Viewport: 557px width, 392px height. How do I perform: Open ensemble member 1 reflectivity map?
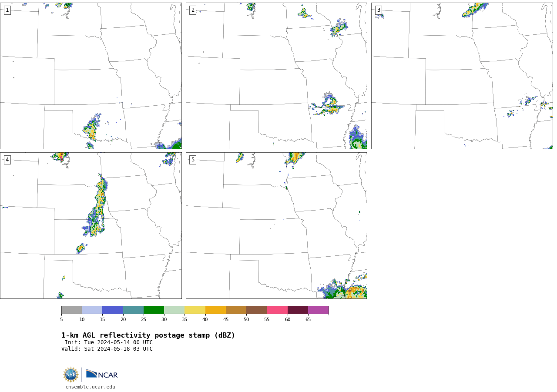coord(91,76)
